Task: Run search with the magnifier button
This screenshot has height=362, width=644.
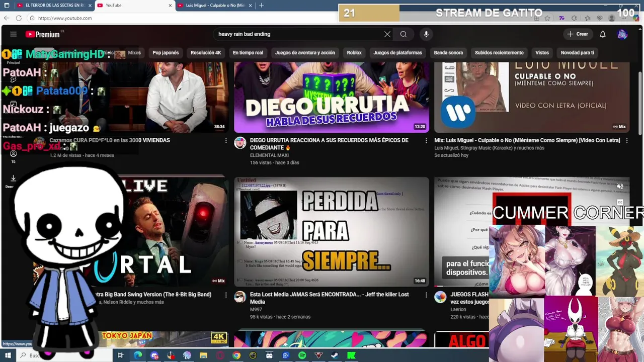Action: pyautogui.click(x=404, y=34)
